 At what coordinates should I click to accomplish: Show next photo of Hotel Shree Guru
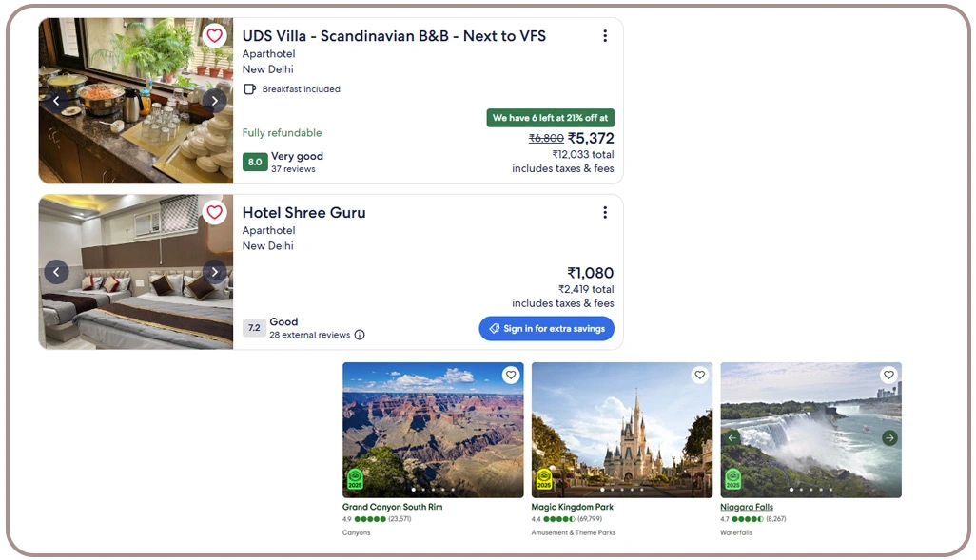(215, 272)
